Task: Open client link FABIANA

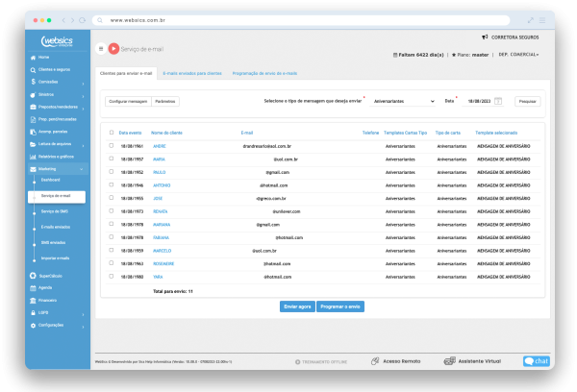Action: (162, 237)
